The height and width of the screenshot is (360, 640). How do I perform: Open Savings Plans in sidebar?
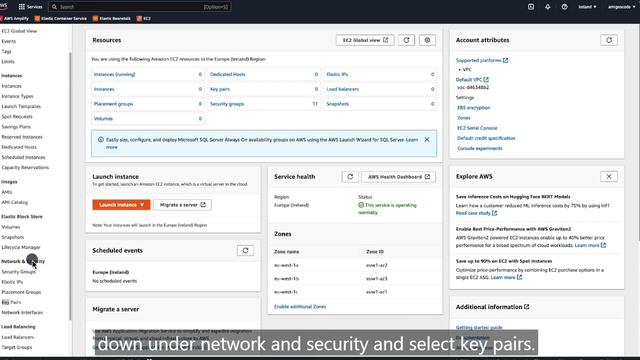[x=16, y=127]
